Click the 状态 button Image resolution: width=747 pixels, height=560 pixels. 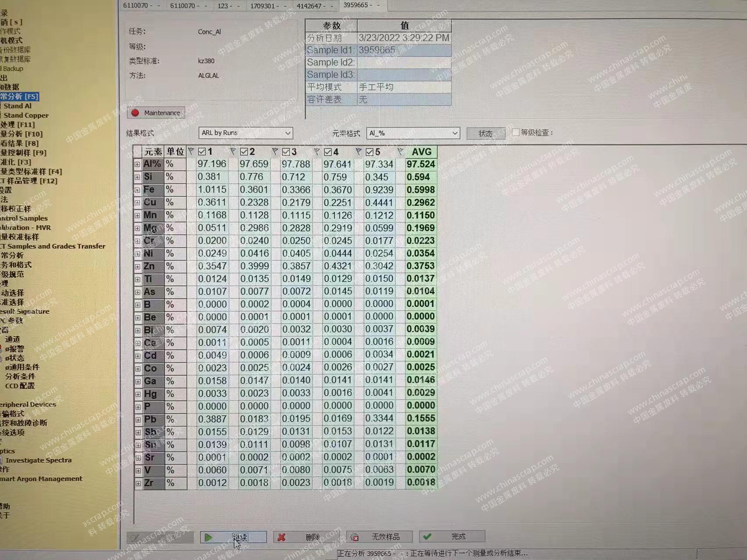click(x=485, y=133)
